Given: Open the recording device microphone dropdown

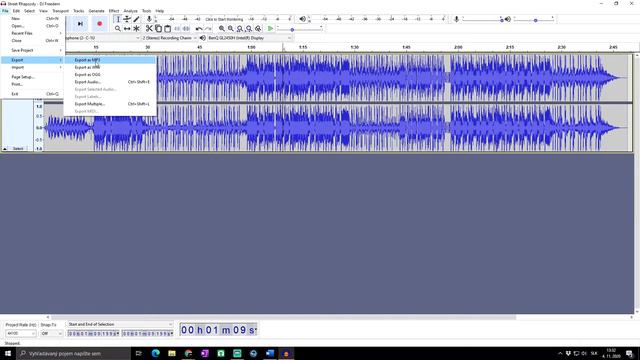Looking at the screenshot, I should (x=102, y=38).
